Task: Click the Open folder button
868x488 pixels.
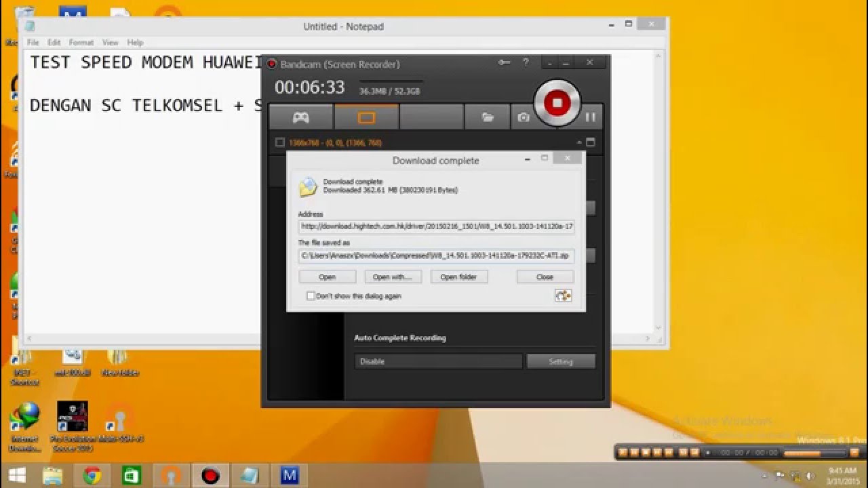Action: (458, 277)
